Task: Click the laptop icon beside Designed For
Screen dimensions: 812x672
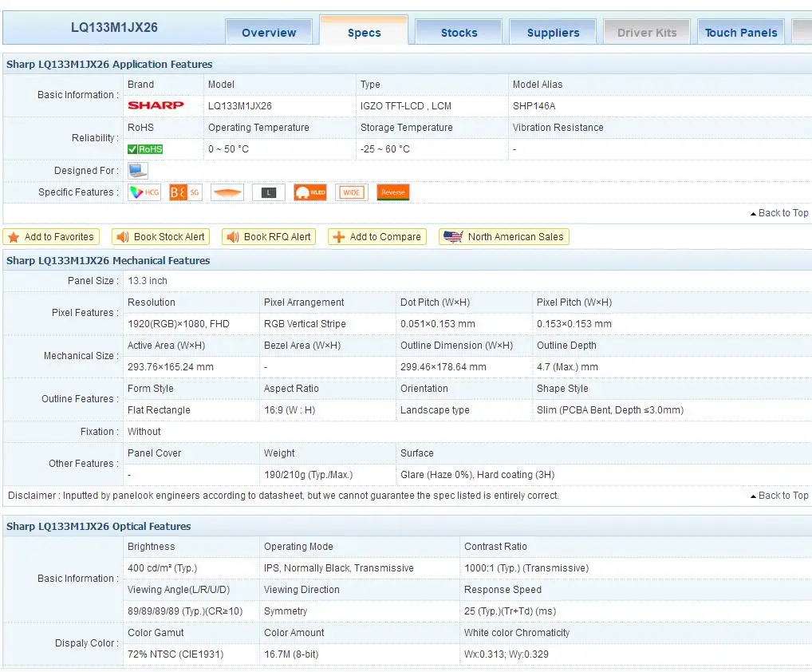Action: point(138,171)
